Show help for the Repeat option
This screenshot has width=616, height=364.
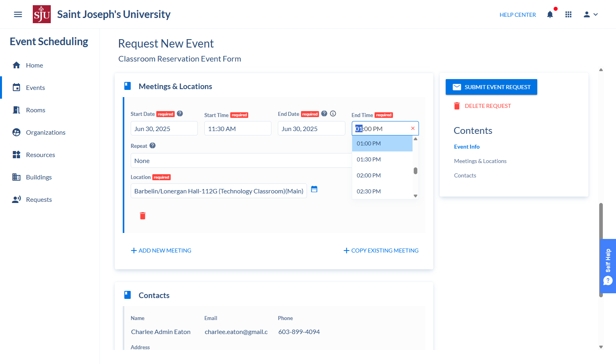pyautogui.click(x=153, y=145)
